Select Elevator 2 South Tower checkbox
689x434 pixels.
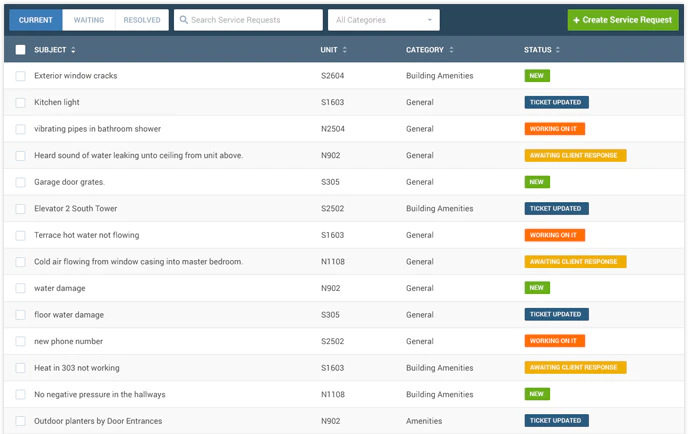(20, 209)
